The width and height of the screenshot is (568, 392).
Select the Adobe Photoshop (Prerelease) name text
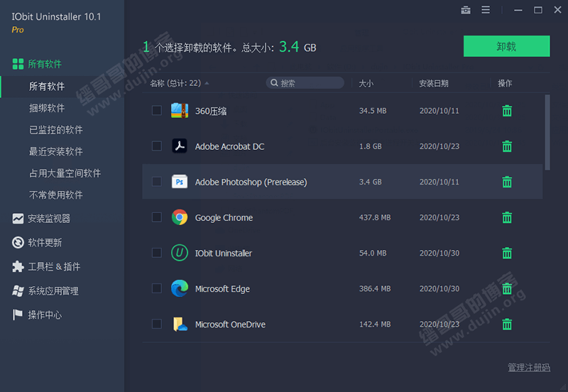click(x=251, y=182)
